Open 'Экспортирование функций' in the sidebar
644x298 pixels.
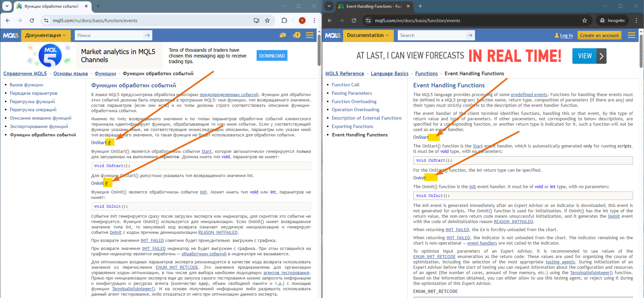pos(39,126)
